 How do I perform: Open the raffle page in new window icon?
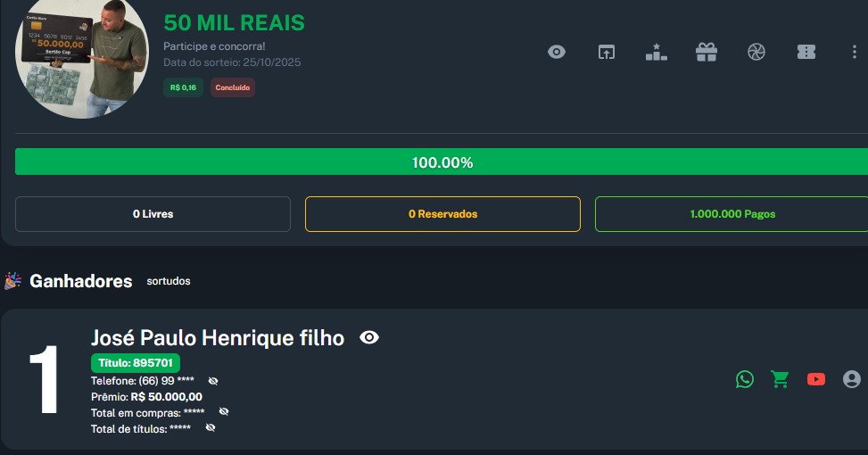[607, 52]
